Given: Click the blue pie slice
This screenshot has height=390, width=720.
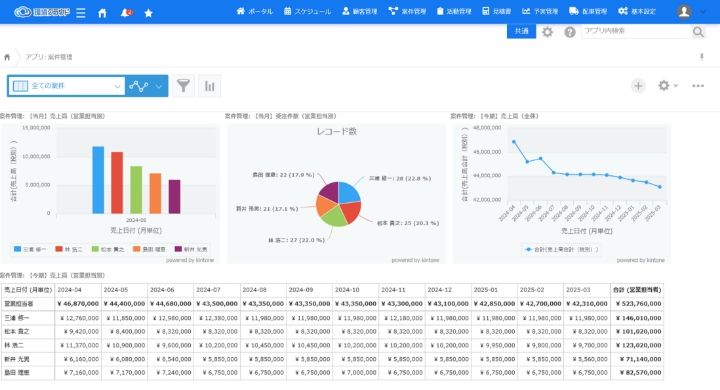Looking at the screenshot, I should pos(348,192).
